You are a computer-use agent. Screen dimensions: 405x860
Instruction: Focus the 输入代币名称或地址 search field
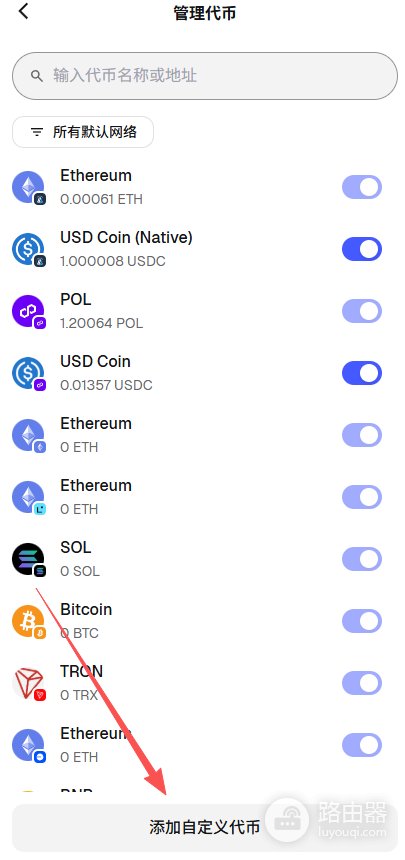205,76
